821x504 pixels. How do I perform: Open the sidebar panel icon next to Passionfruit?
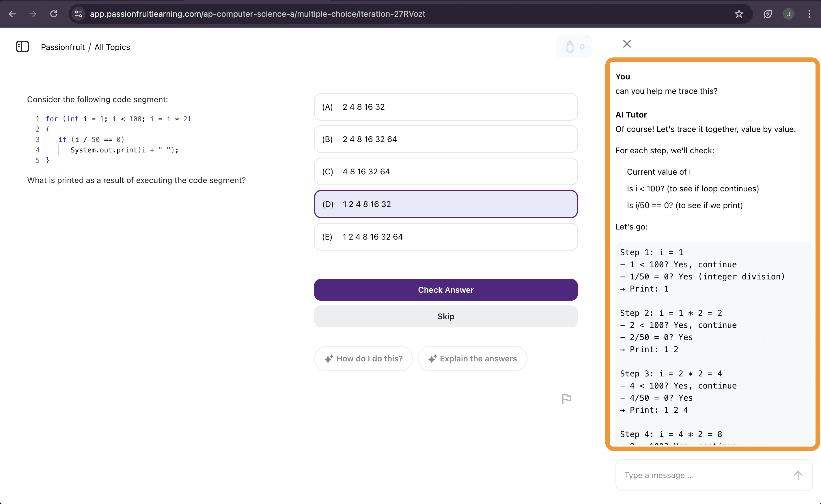coord(22,47)
